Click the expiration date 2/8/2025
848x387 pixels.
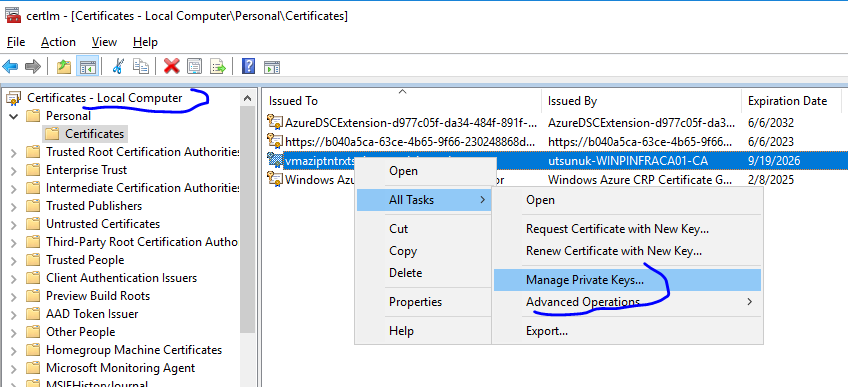(x=771, y=179)
